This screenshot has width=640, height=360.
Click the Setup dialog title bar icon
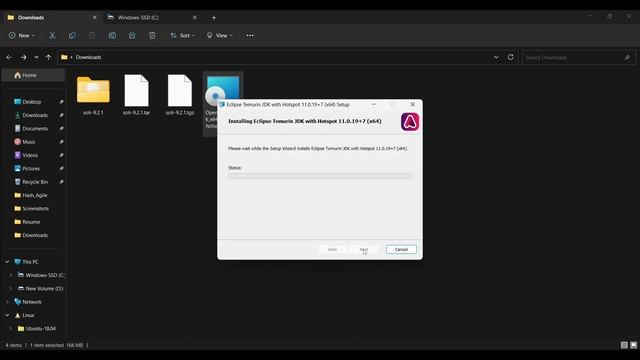pyautogui.click(x=222, y=104)
